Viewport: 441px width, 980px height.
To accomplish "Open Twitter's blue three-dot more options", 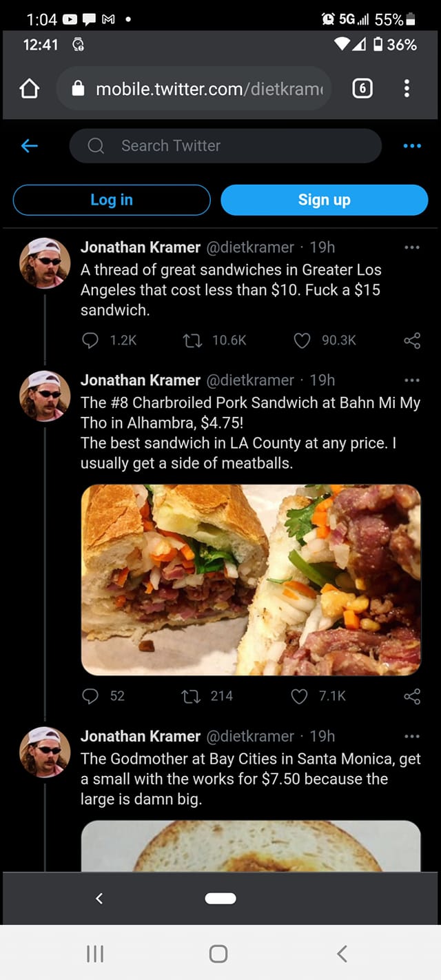I will (x=411, y=145).
